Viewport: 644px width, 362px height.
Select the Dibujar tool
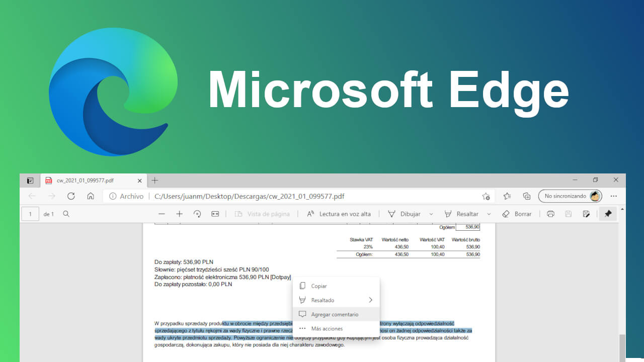click(404, 214)
